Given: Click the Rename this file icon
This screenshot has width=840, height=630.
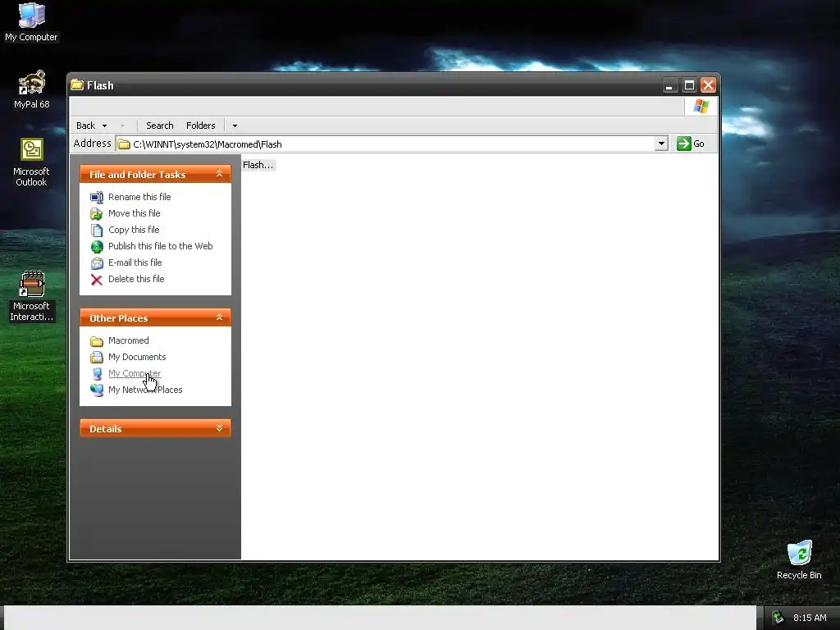Looking at the screenshot, I should click(x=97, y=197).
